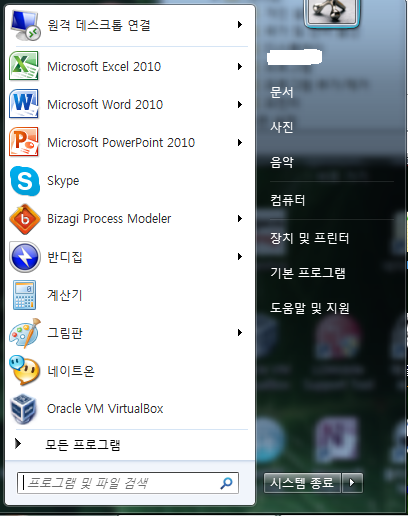The width and height of the screenshot is (408, 516).
Task: Select the 네이트온 text label
Action: [x=71, y=371]
